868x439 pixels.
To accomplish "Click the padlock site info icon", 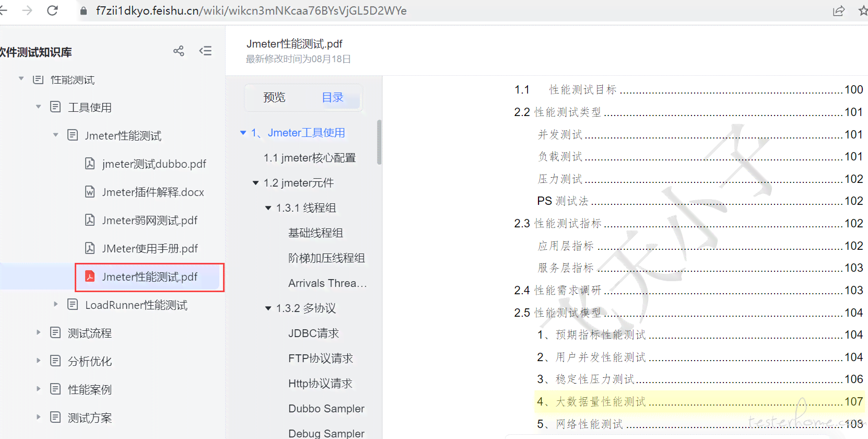I will [84, 11].
